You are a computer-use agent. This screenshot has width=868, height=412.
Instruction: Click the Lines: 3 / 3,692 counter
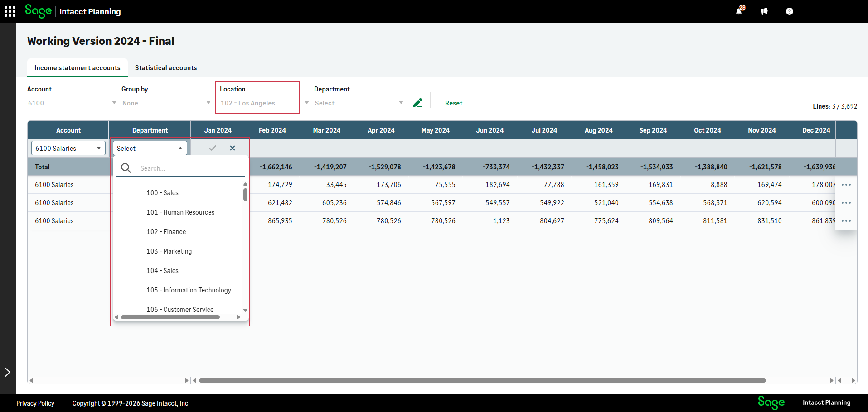(835, 106)
